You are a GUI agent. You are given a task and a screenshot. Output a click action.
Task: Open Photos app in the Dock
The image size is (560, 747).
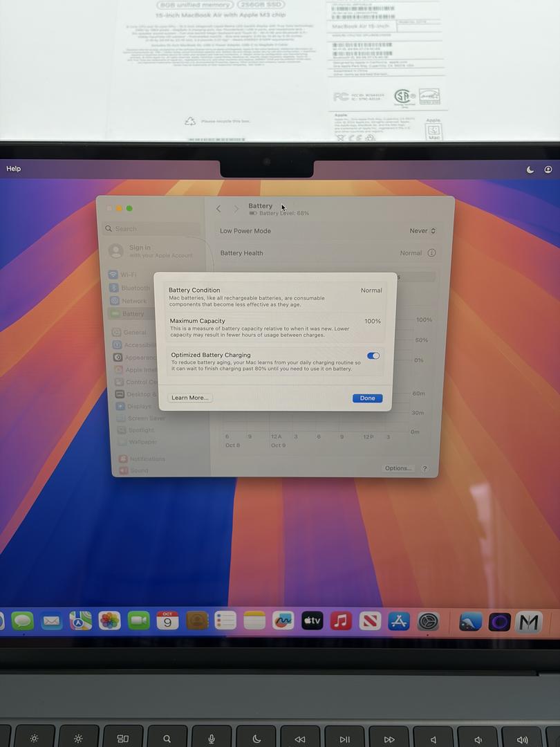(109, 620)
